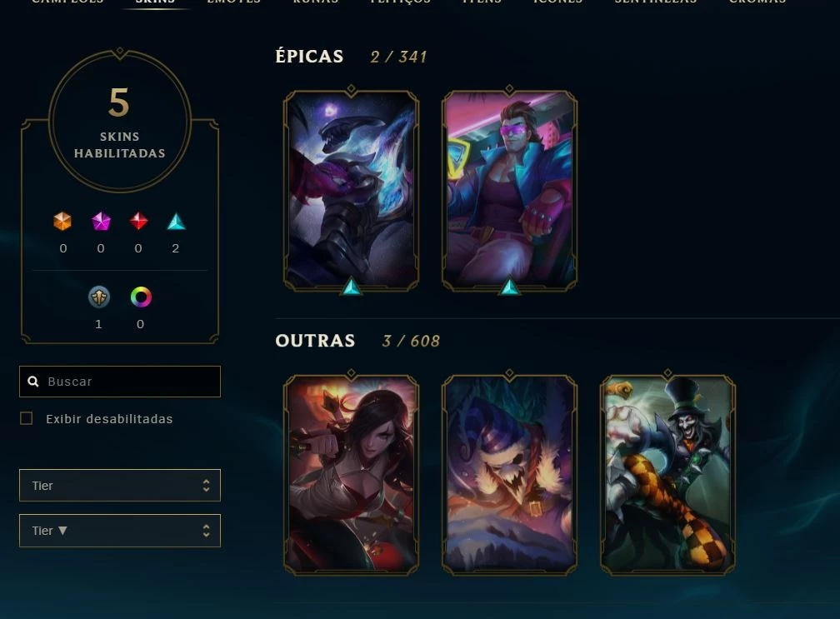Click the rainbow chroma ring icon
The height and width of the screenshot is (619, 840).
(141, 297)
